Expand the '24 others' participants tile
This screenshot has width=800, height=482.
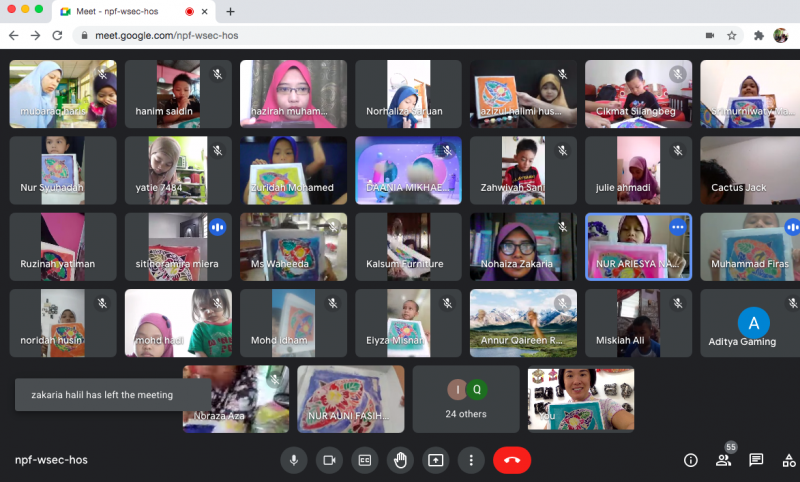(466, 398)
